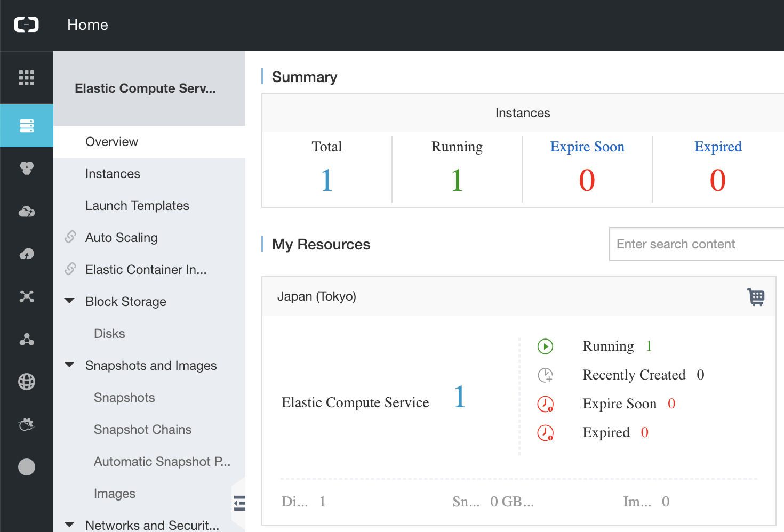Click the red Expire Soon clock icon
The height and width of the screenshot is (532, 784).
545,404
